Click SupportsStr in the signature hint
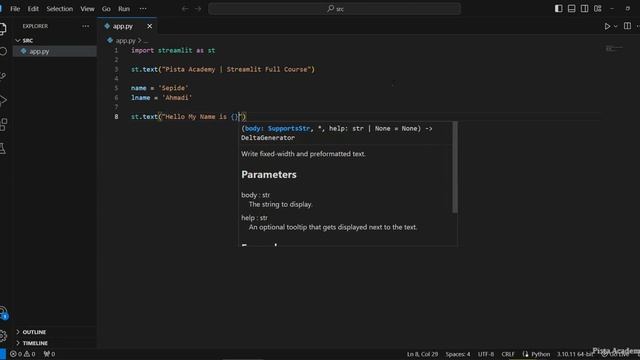Image resolution: width=640 pixels, height=360 pixels. (x=289, y=129)
